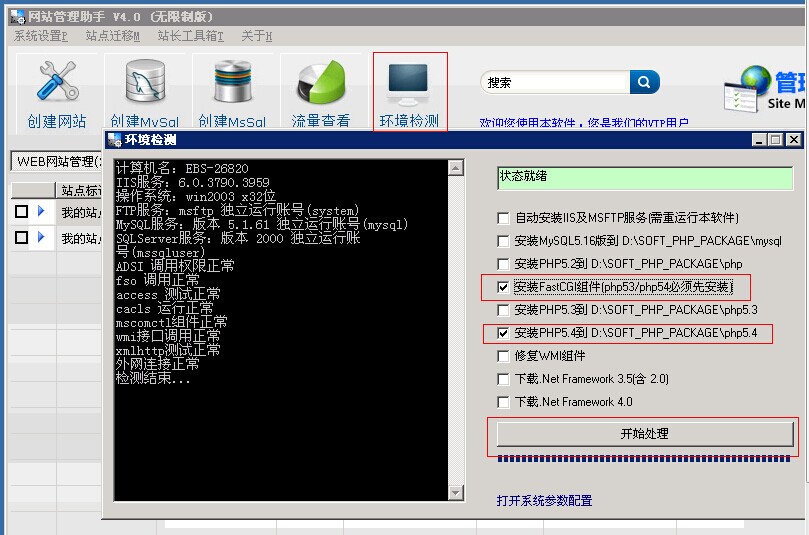Check 修复WMI组件 option
The image size is (809, 535).
503,356
